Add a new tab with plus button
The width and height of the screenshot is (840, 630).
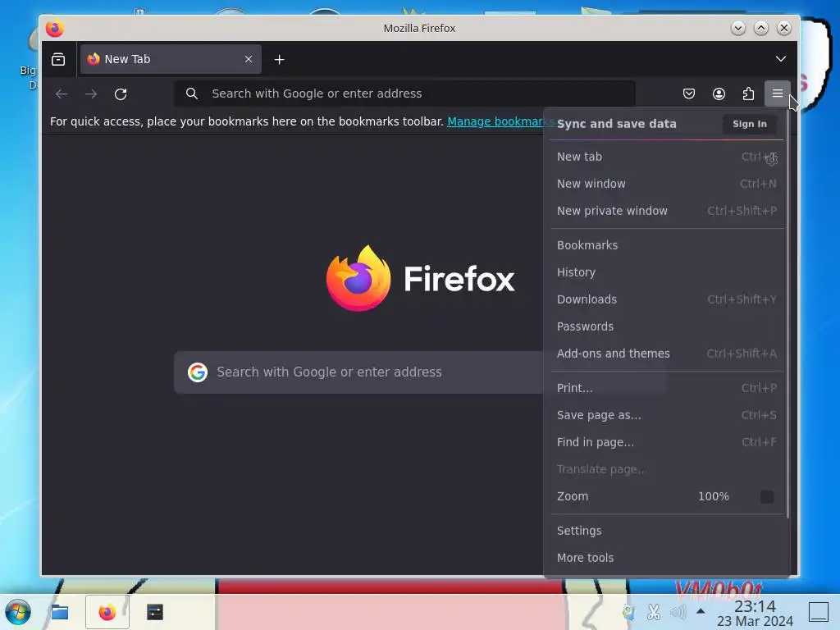coord(279,59)
